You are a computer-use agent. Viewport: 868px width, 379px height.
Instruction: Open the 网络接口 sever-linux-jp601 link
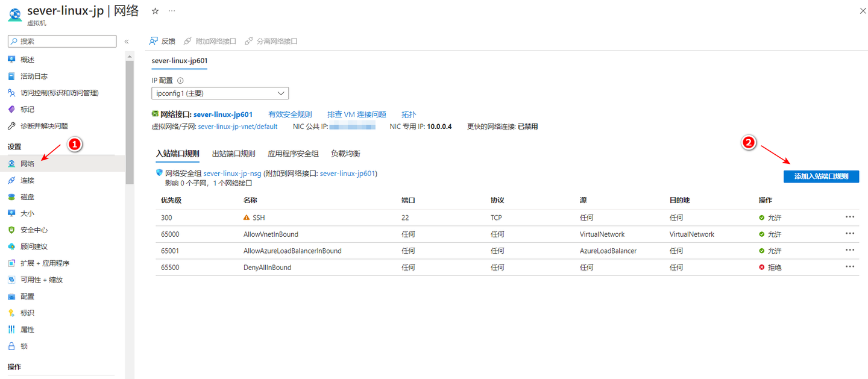(x=223, y=114)
